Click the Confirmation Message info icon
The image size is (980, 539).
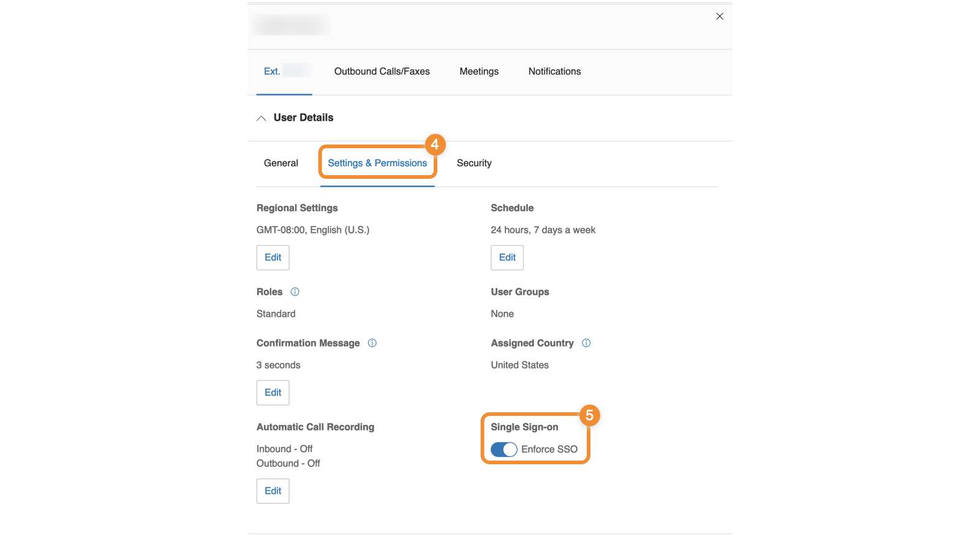(372, 343)
